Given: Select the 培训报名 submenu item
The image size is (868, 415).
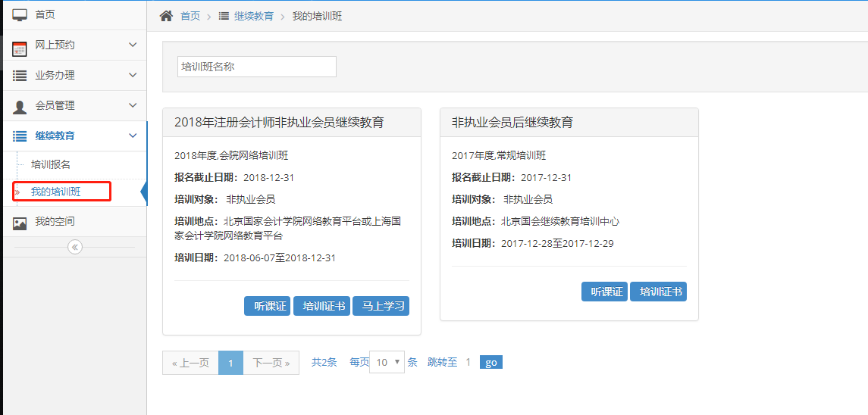Looking at the screenshot, I should [x=50, y=164].
